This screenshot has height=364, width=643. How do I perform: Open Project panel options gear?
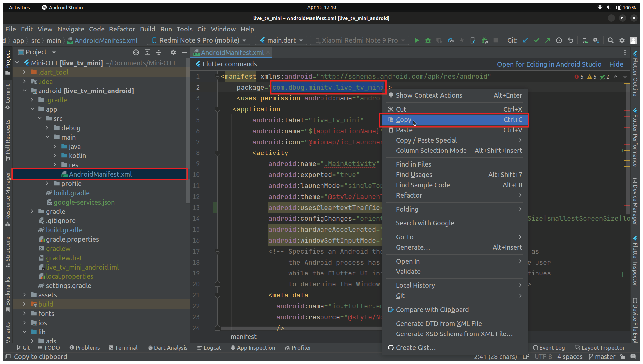coord(173,52)
